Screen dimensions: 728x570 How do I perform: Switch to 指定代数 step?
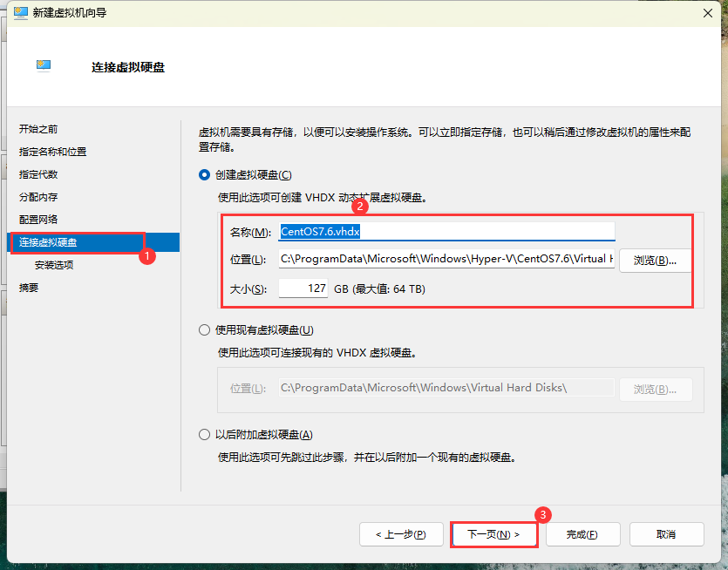coord(38,174)
